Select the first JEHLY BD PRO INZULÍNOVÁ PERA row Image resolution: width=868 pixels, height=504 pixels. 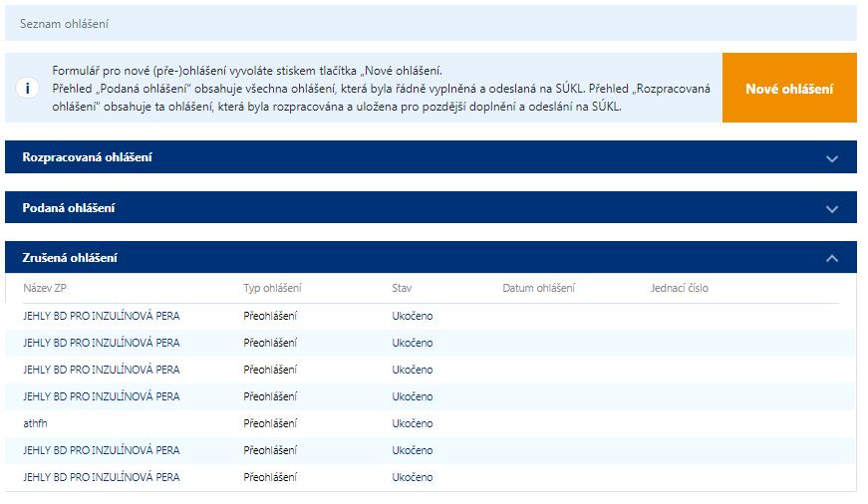pos(431,316)
